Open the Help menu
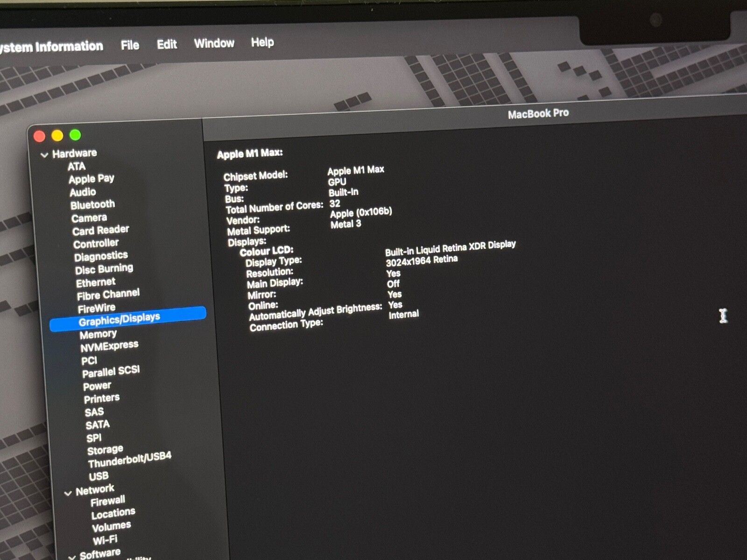The height and width of the screenshot is (560, 747). (262, 42)
